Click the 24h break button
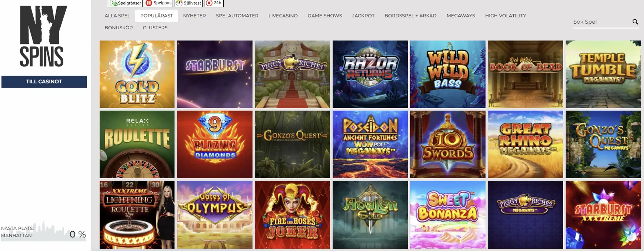This screenshot has width=644, height=251. pyautogui.click(x=214, y=3)
